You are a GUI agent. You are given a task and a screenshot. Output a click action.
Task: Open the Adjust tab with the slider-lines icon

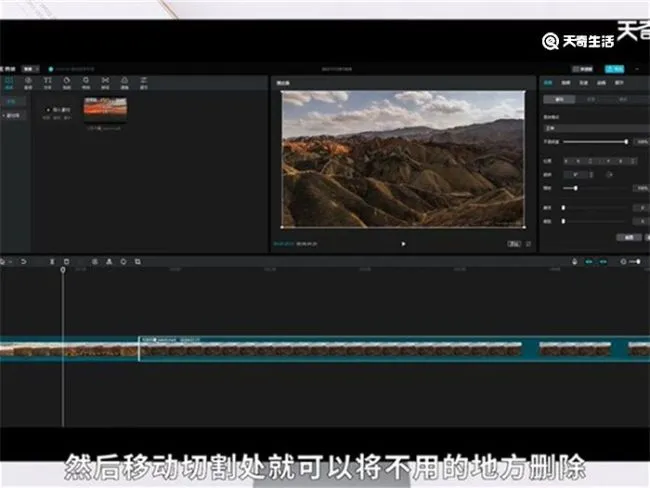click(143, 83)
